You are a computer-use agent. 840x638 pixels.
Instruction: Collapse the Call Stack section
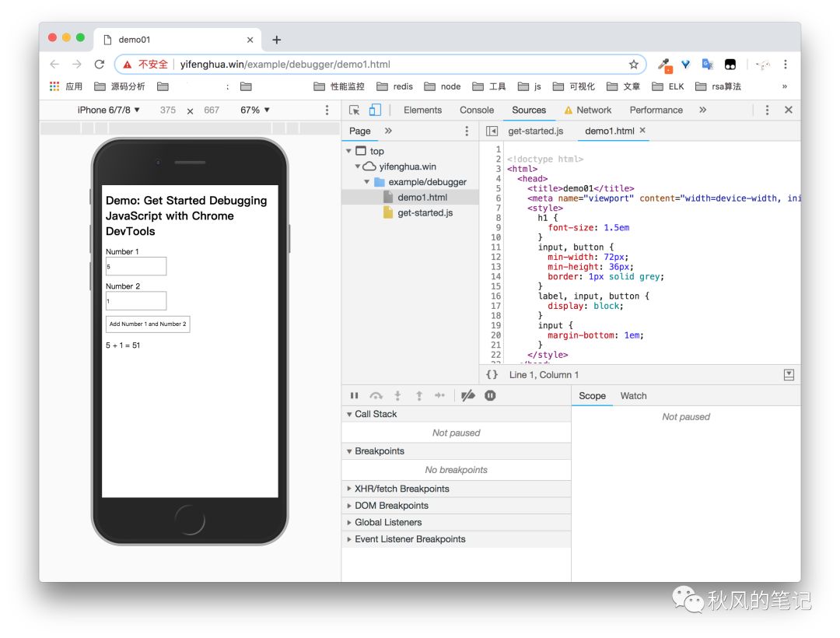tap(349, 414)
